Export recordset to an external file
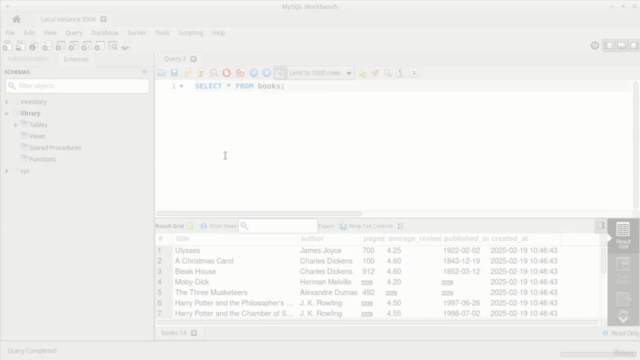The width and height of the screenshot is (640, 360). pos(343,226)
